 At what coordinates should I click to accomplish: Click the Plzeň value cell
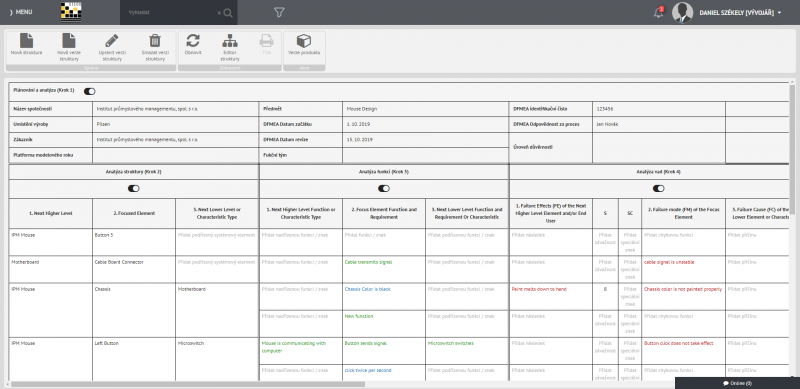(x=176, y=124)
